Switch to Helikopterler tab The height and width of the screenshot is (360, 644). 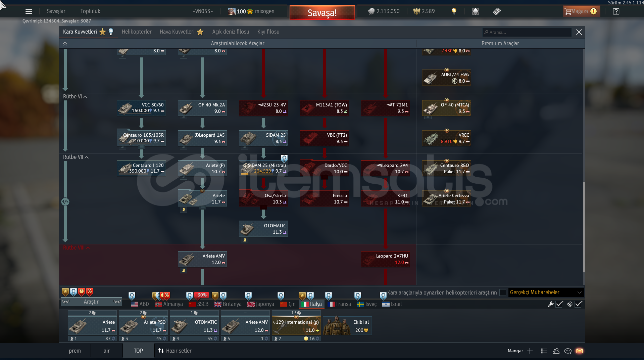point(137,32)
